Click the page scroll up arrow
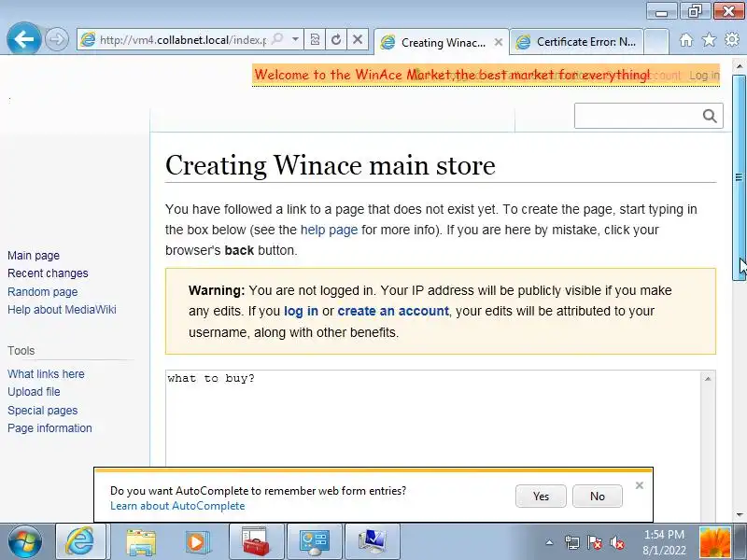747x560 pixels. [x=740, y=65]
